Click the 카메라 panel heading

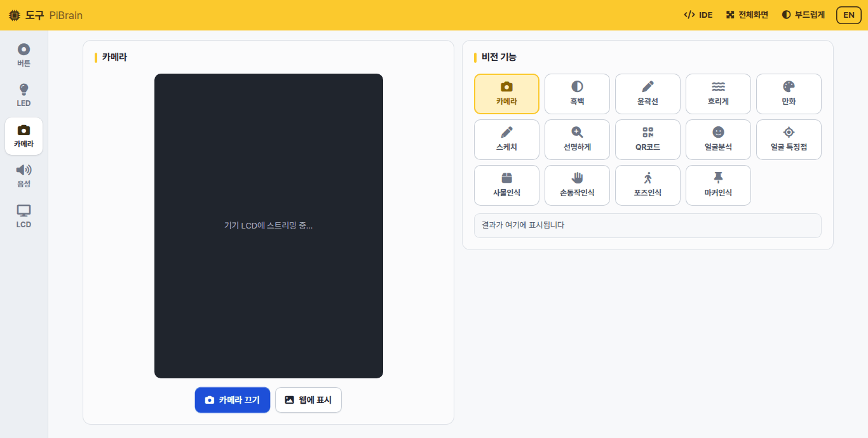(114, 57)
